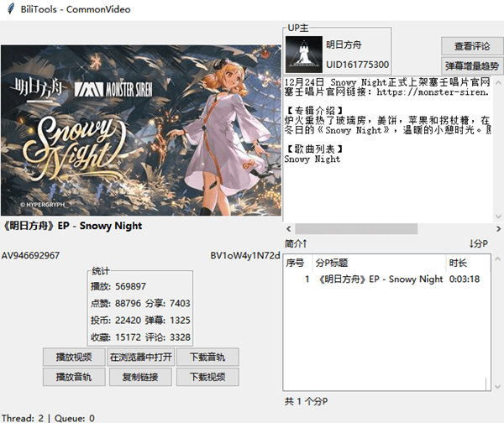504x423 pixels.
Task: Click the BV1oW4y1N72d video ID text
Action: click(244, 255)
